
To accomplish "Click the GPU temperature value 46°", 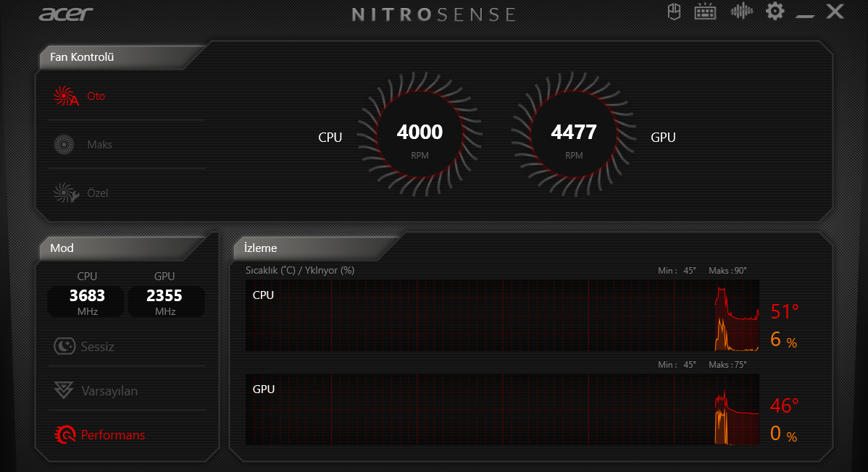I will [x=785, y=405].
